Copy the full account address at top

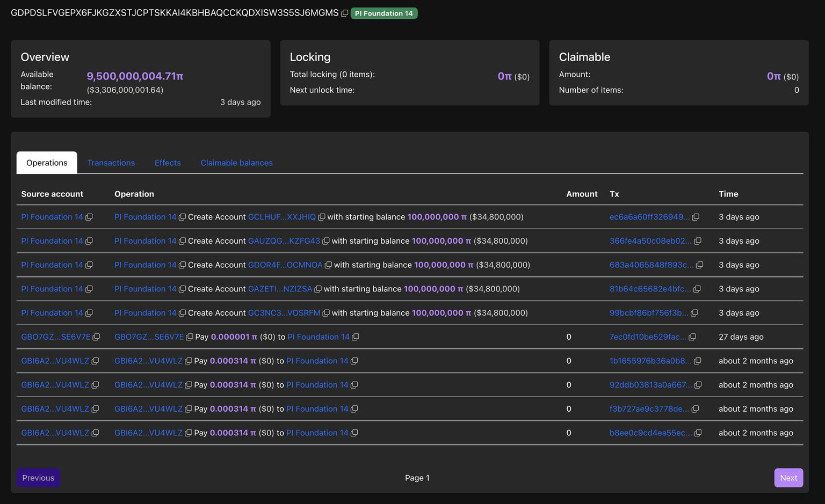[x=345, y=13]
